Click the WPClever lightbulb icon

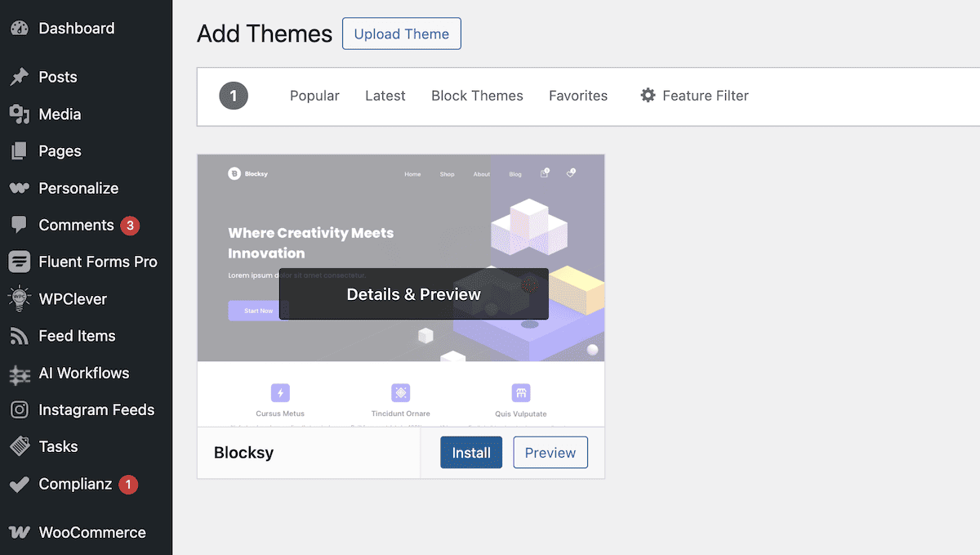pyautogui.click(x=20, y=299)
